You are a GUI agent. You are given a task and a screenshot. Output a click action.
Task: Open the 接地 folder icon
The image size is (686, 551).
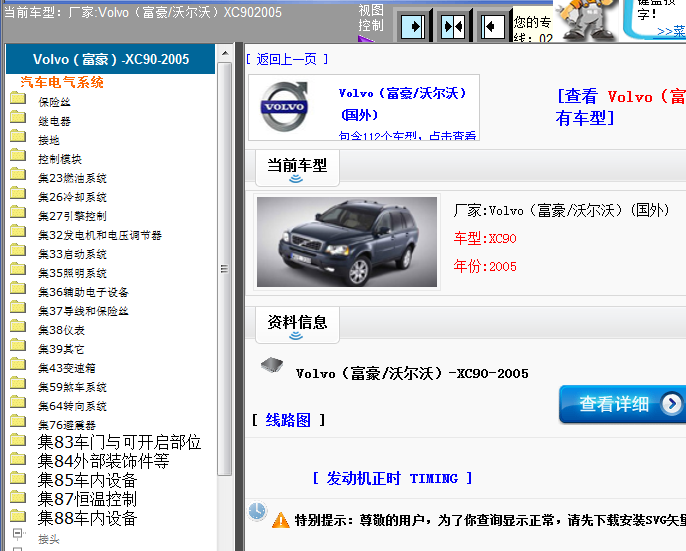tap(18, 136)
